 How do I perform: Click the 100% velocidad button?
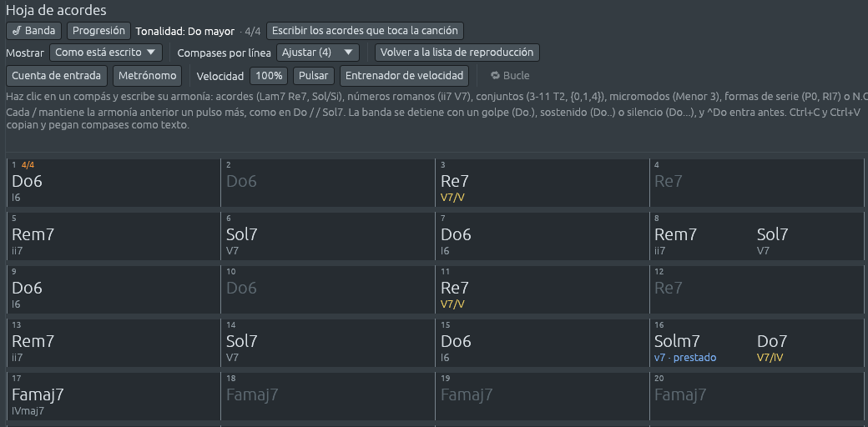pos(269,76)
